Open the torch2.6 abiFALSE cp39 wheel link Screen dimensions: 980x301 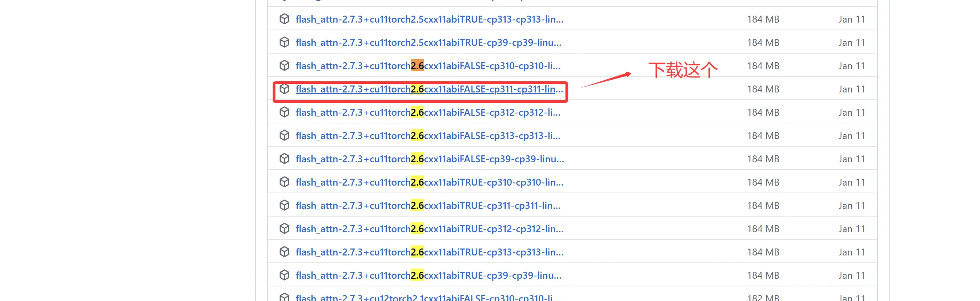(x=430, y=159)
